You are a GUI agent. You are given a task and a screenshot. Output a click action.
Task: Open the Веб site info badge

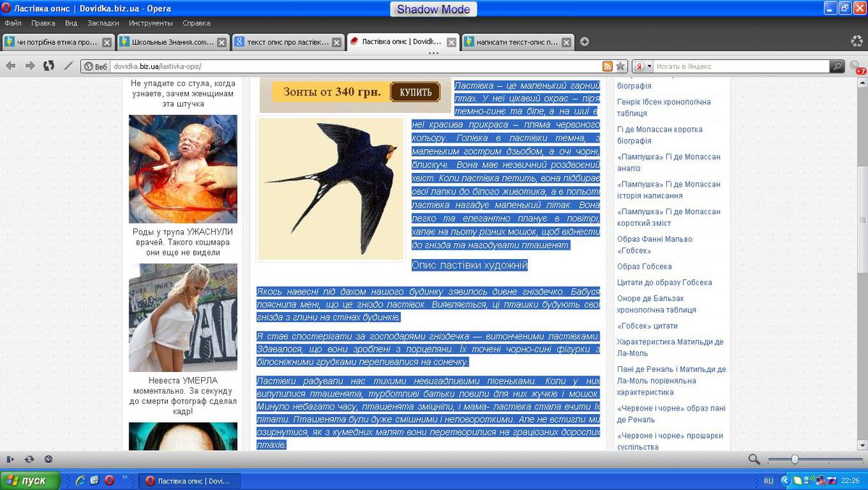tap(96, 67)
